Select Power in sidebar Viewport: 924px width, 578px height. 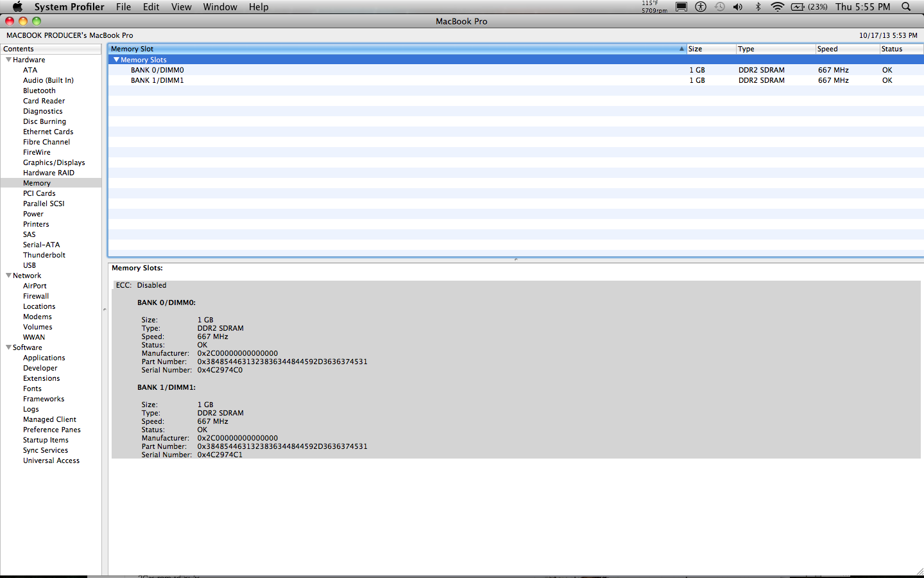click(x=33, y=214)
